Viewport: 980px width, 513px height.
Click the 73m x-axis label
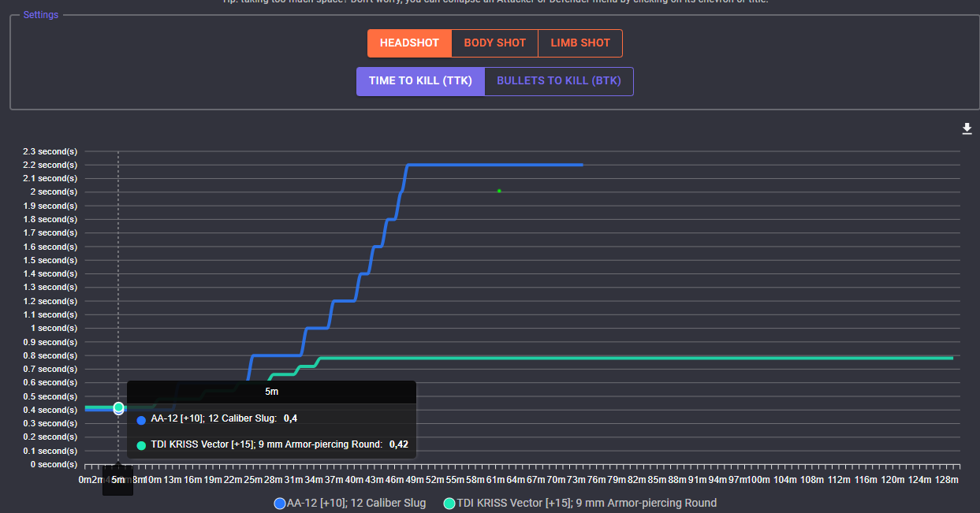click(x=577, y=480)
